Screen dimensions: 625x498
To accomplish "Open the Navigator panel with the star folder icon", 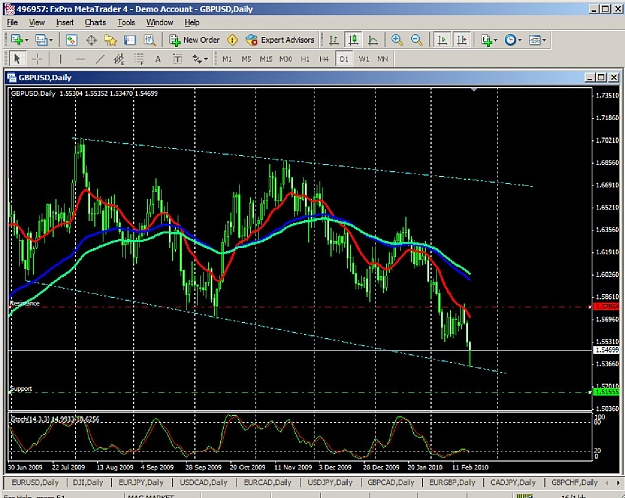I will pyautogui.click(x=110, y=40).
